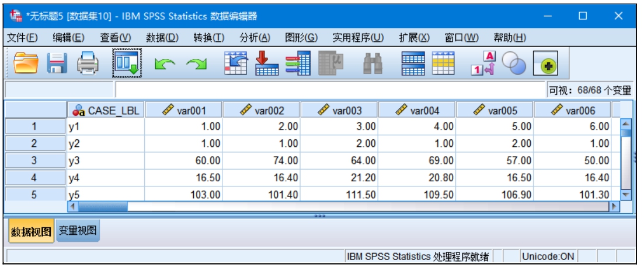
Task: Open the 查看(V) menu
Action: tap(116, 38)
